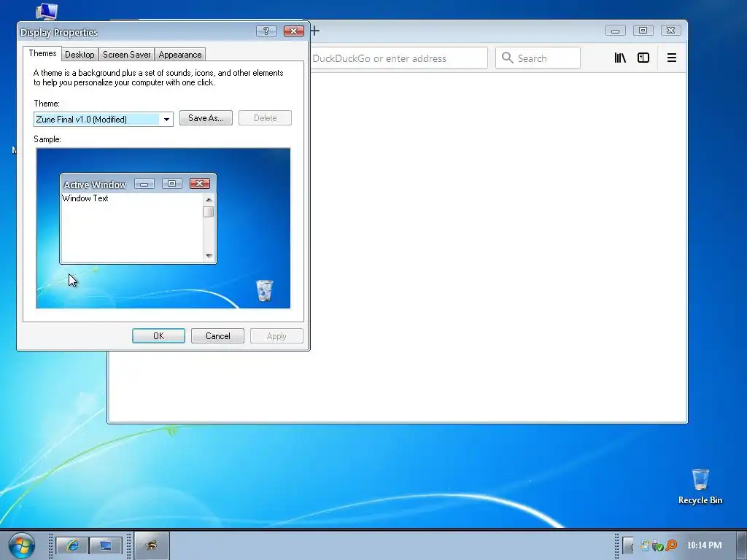Click the sample window scrollbar up arrow
Image resolution: width=747 pixels, height=560 pixels.
point(209,200)
